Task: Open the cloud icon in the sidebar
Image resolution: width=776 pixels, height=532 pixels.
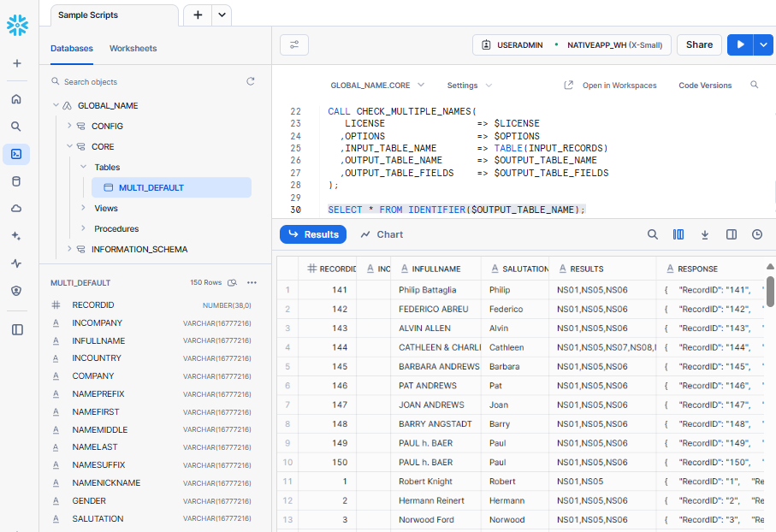Action: coord(16,209)
